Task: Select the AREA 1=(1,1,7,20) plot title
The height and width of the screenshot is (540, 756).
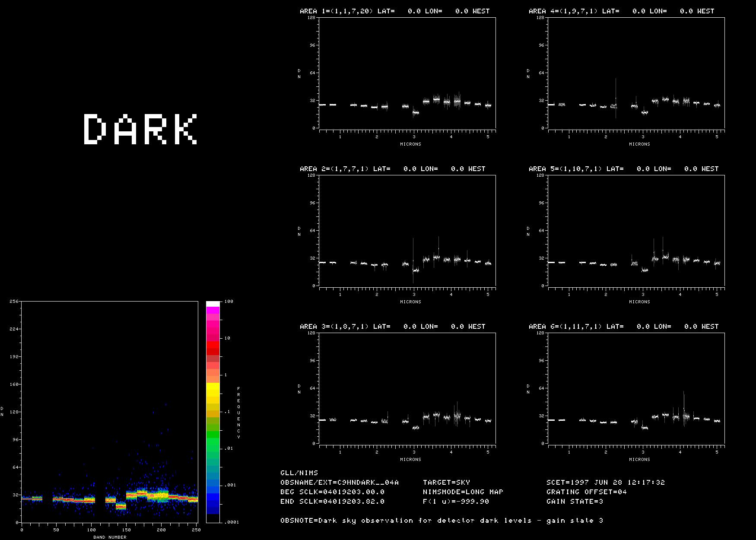Action: 394,11
